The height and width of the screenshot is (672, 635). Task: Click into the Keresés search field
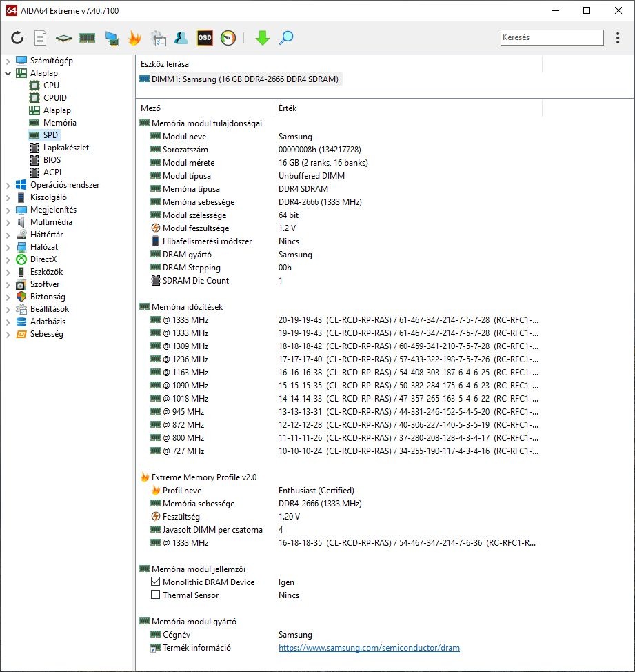[x=552, y=37]
